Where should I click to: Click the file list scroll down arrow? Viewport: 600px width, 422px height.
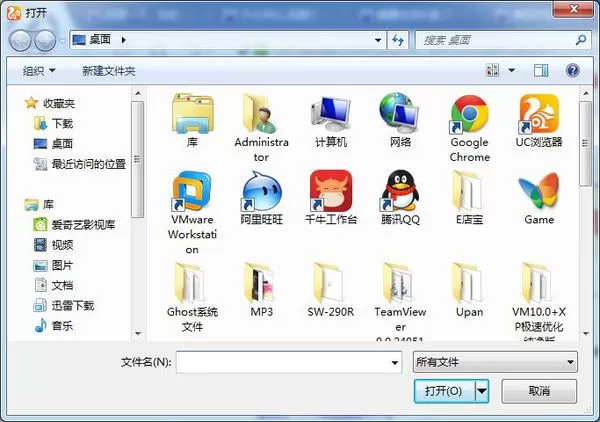point(585,334)
